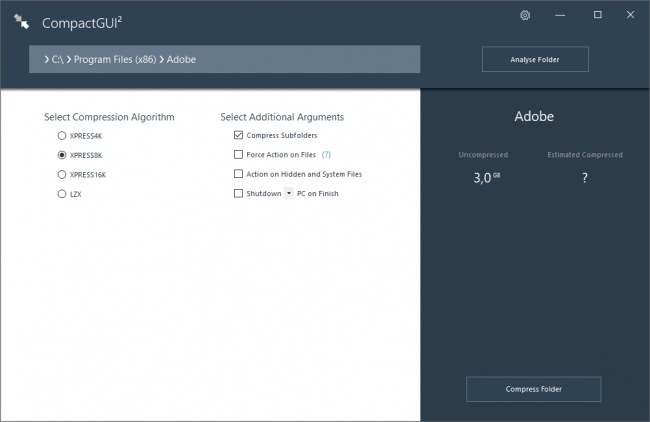
Task: Click the Uncompressed label
Action: [x=483, y=155]
